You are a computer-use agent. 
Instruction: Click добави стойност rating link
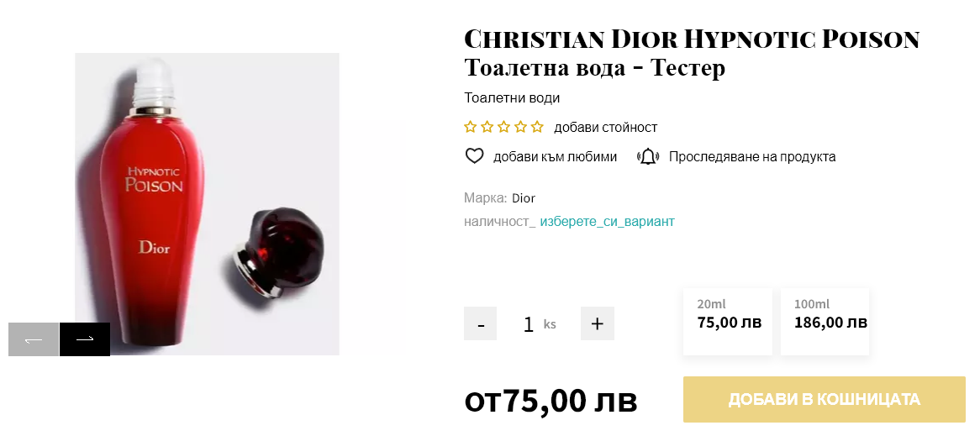point(605,128)
